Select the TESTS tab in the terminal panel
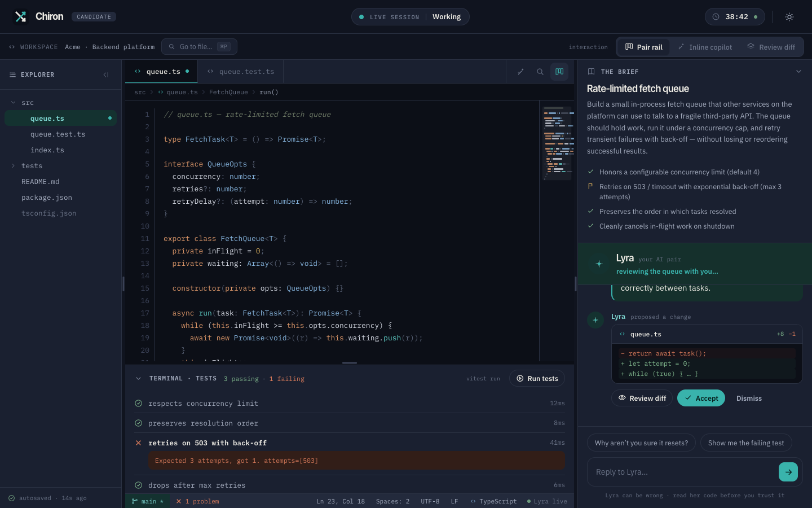The image size is (812, 508). tap(206, 378)
